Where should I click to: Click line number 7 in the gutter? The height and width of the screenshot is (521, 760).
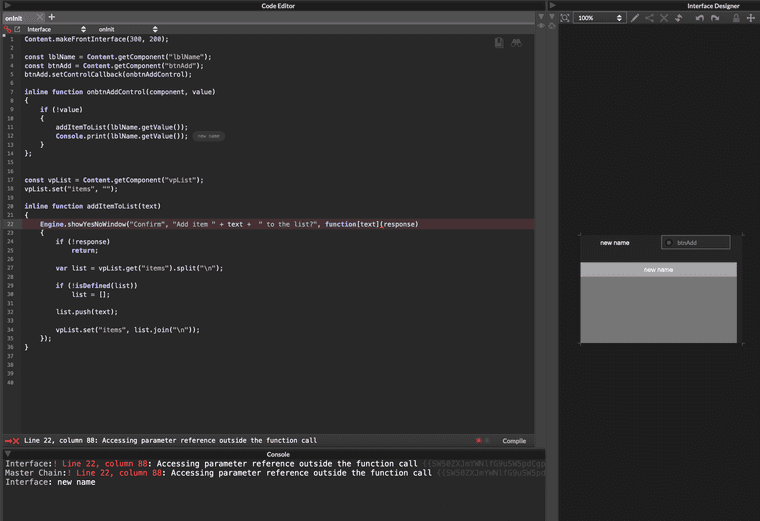tap(12, 92)
